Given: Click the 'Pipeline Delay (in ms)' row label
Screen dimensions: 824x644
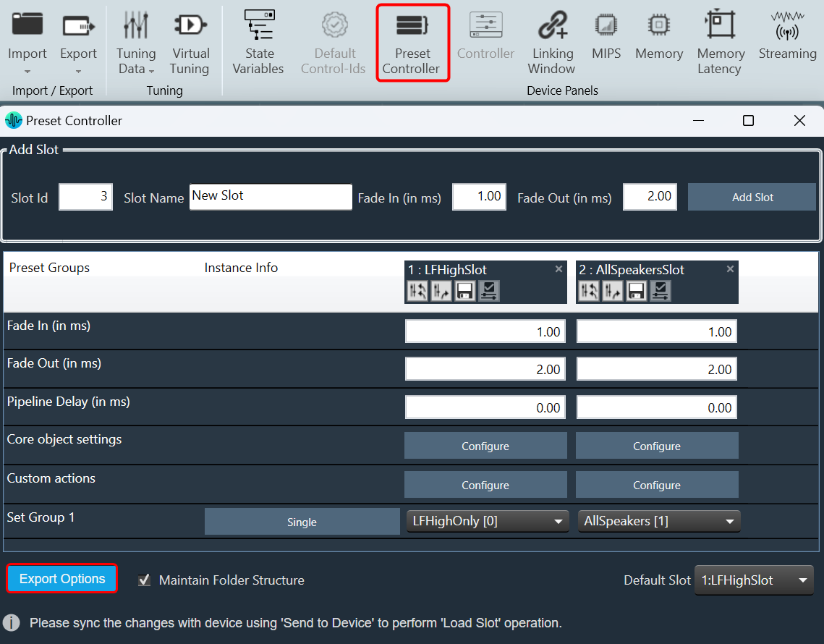Looking at the screenshot, I should [68, 402].
